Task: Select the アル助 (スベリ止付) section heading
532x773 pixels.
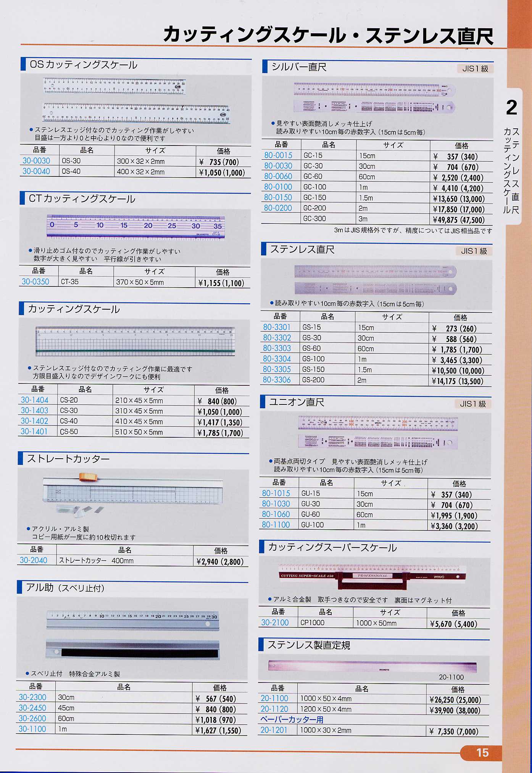Action: (x=65, y=588)
